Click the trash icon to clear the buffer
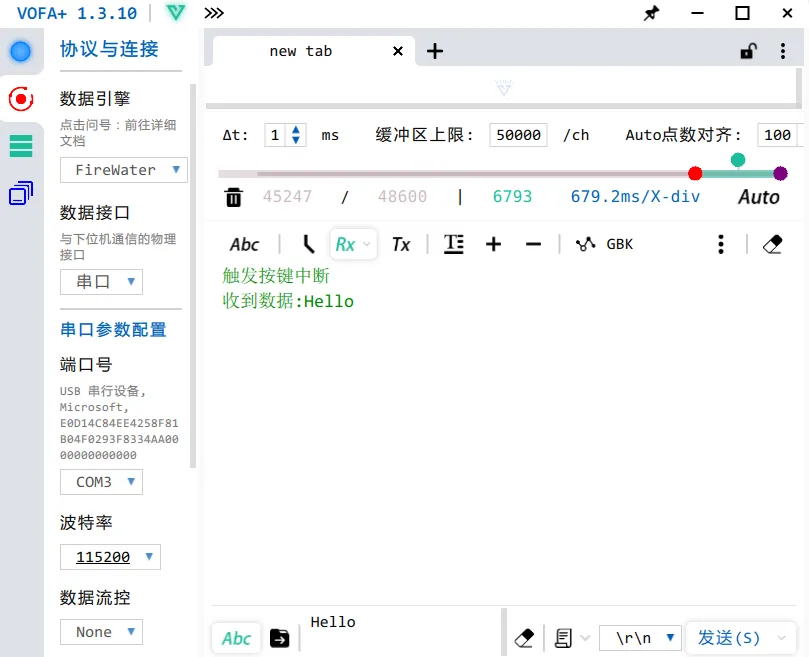The image size is (809, 657). point(234,197)
